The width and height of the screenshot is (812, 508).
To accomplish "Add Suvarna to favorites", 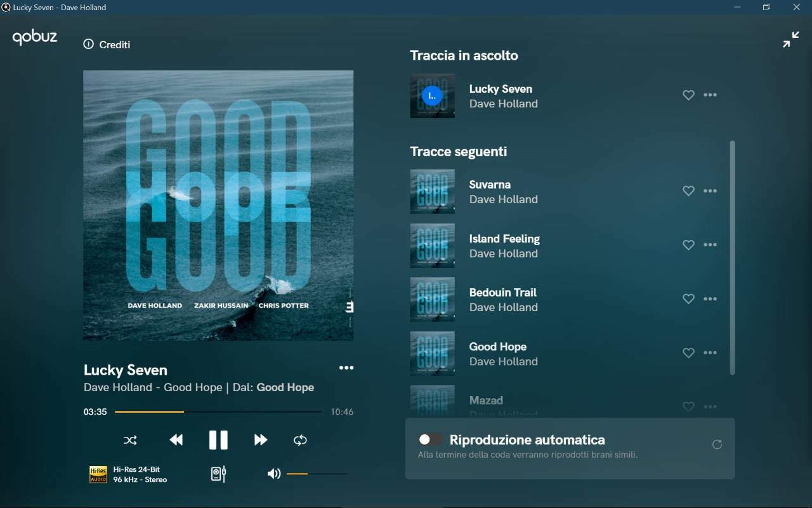I will point(688,191).
